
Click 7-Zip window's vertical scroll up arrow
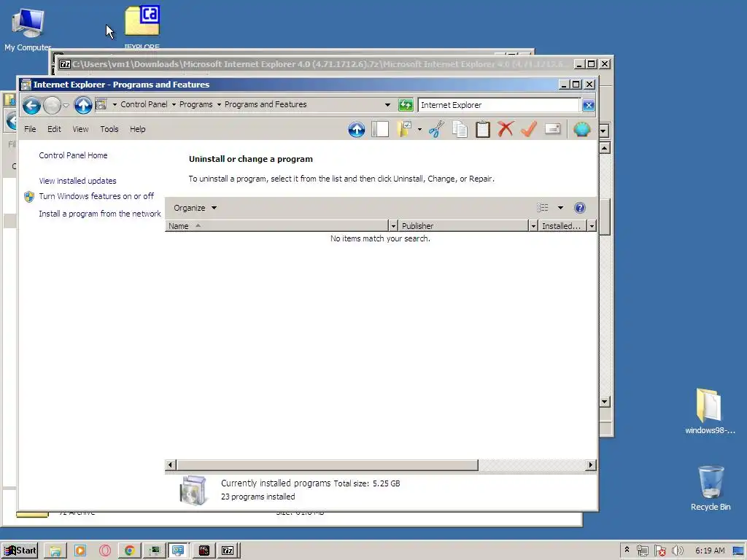[605, 148]
